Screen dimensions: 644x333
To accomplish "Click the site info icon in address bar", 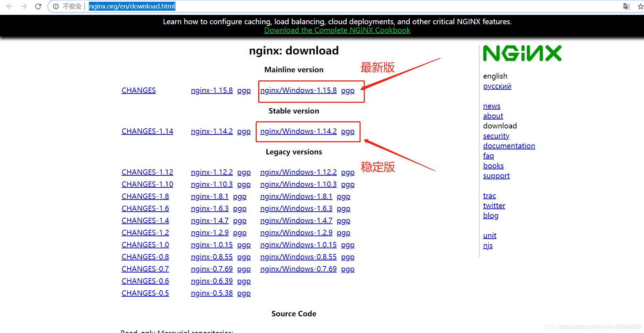I will (56, 6).
